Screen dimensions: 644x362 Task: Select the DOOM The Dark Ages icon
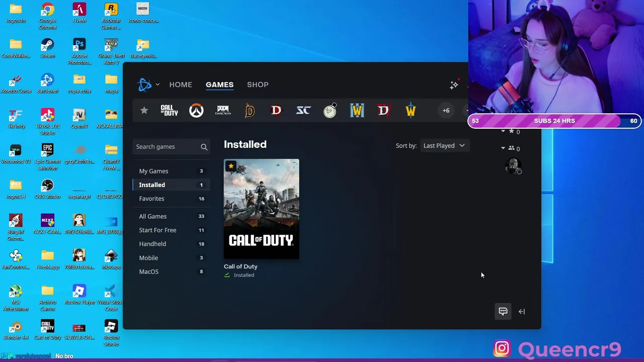click(223, 110)
